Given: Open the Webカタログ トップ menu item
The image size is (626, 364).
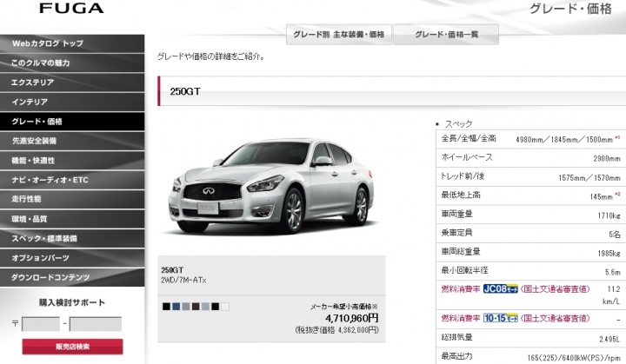Looking at the screenshot, I should click(x=72, y=43).
